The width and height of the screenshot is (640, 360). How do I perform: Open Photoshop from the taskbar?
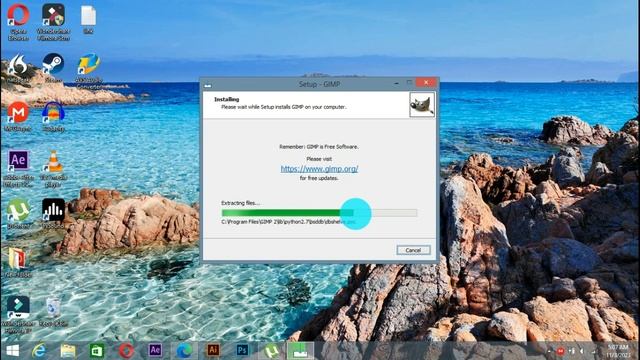[x=242, y=350]
